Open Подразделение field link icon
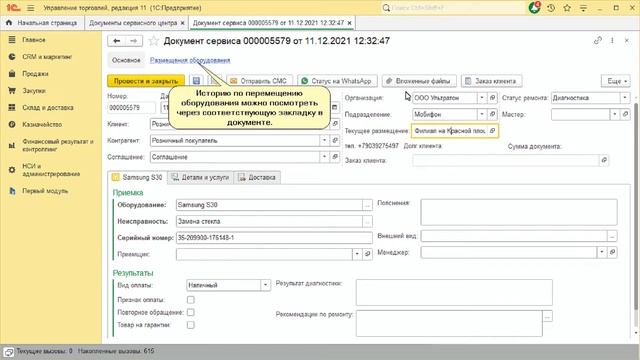 click(x=493, y=114)
